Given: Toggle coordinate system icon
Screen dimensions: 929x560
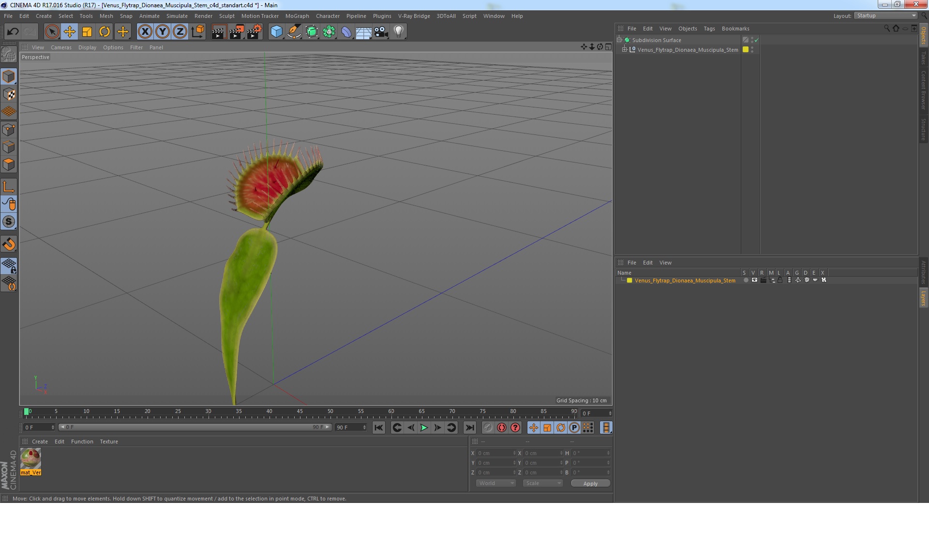Looking at the screenshot, I should [x=197, y=32].
